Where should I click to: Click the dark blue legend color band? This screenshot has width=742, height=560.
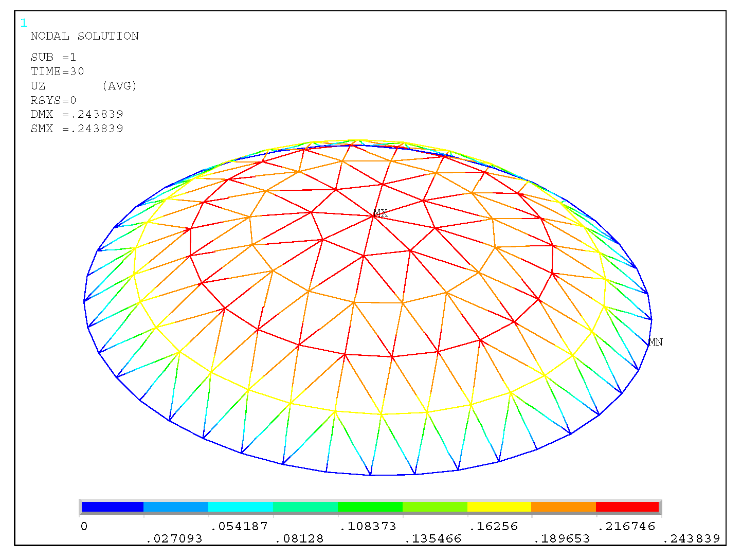point(112,507)
